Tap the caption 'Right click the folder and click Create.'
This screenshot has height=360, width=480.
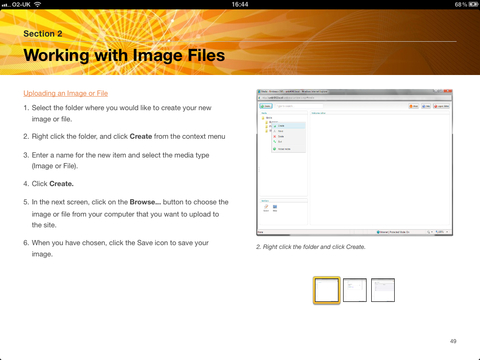click(311, 247)
